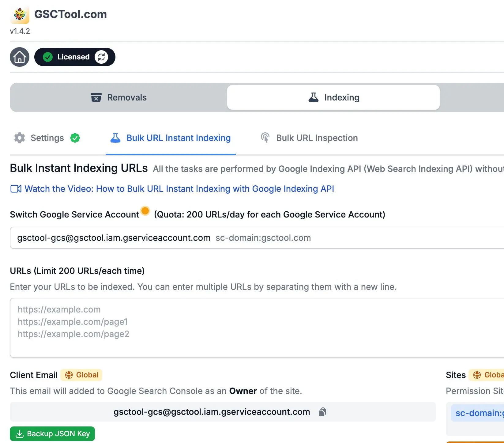Go to the home icon button
Screen dimensions: 504x443
pos(20,57)
